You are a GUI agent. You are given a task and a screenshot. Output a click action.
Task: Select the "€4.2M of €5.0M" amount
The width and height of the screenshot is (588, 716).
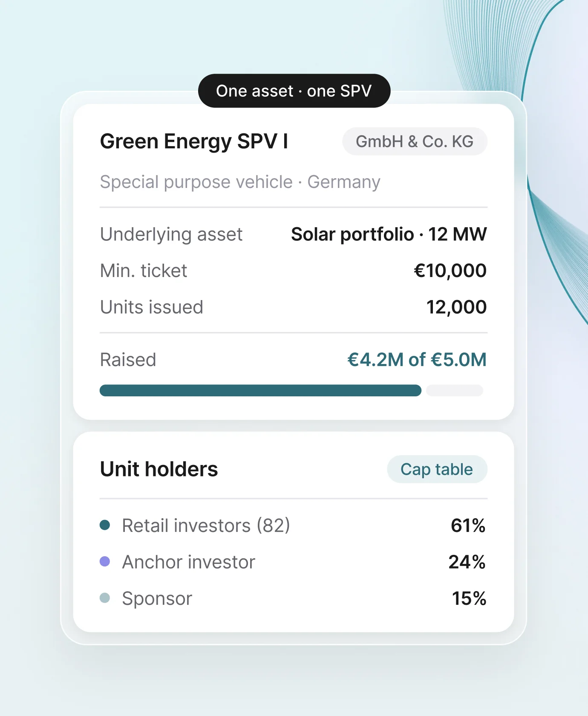pyautogui.click(x=417, y=360)
